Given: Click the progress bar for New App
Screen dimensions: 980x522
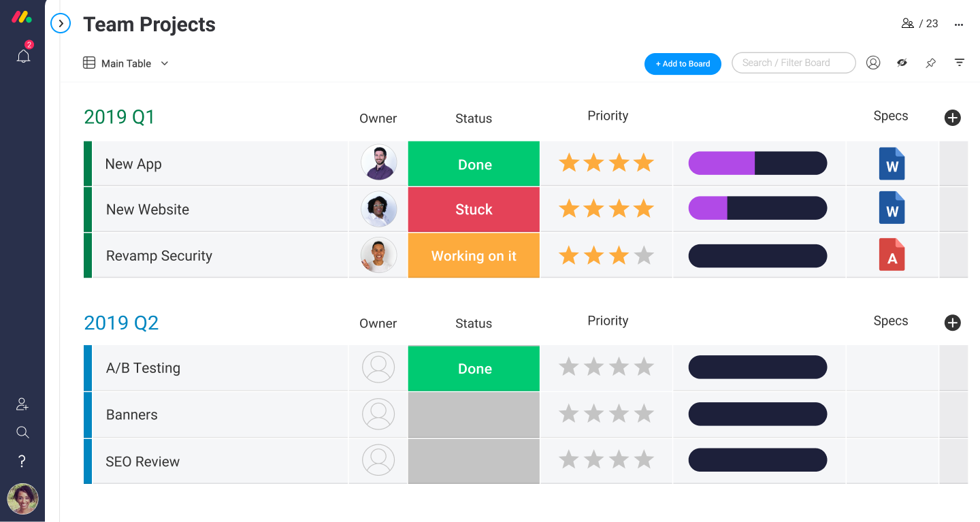Looking at the screenshot, I should click(x=757, y=163).
